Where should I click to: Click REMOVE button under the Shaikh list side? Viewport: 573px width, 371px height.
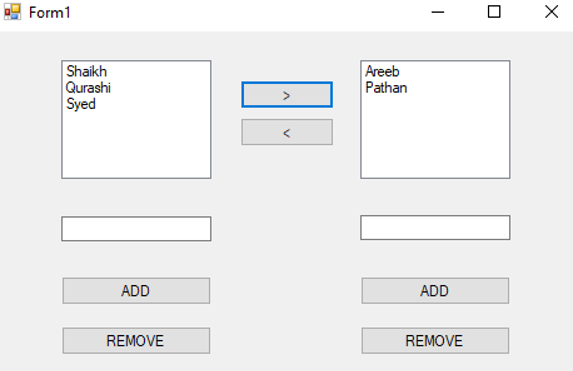click(x=136, y=341)
